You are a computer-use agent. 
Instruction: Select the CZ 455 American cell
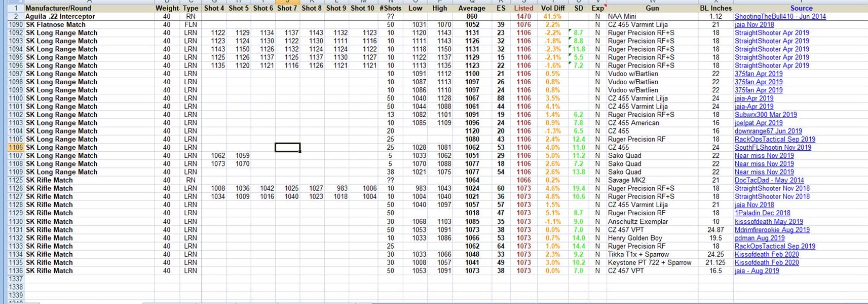pos(652,123)
